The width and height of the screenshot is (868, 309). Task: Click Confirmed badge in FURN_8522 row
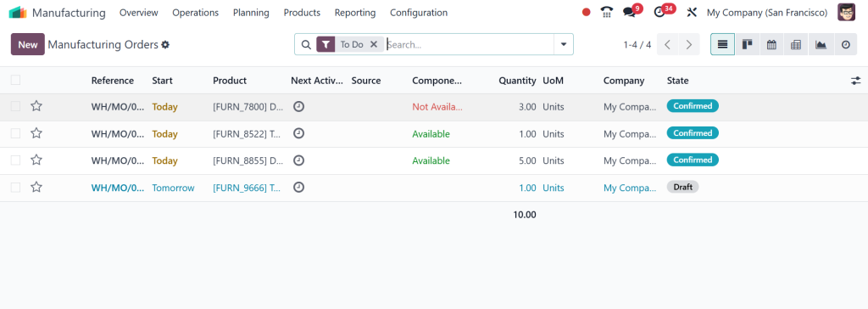coord(693,133)
